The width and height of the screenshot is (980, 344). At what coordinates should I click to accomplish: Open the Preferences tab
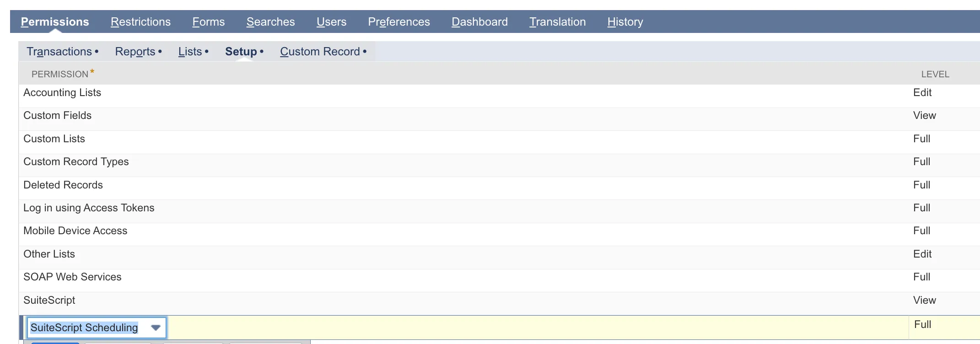[x=399, y=21]
